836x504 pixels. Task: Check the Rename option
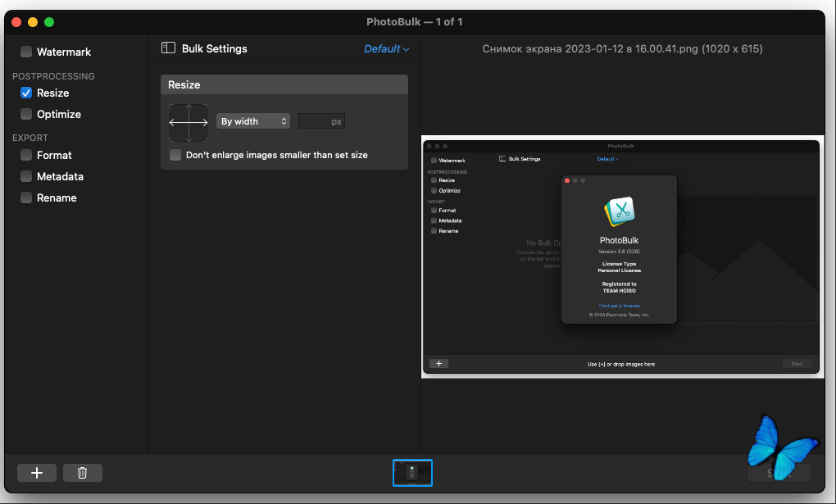point(26,198)
